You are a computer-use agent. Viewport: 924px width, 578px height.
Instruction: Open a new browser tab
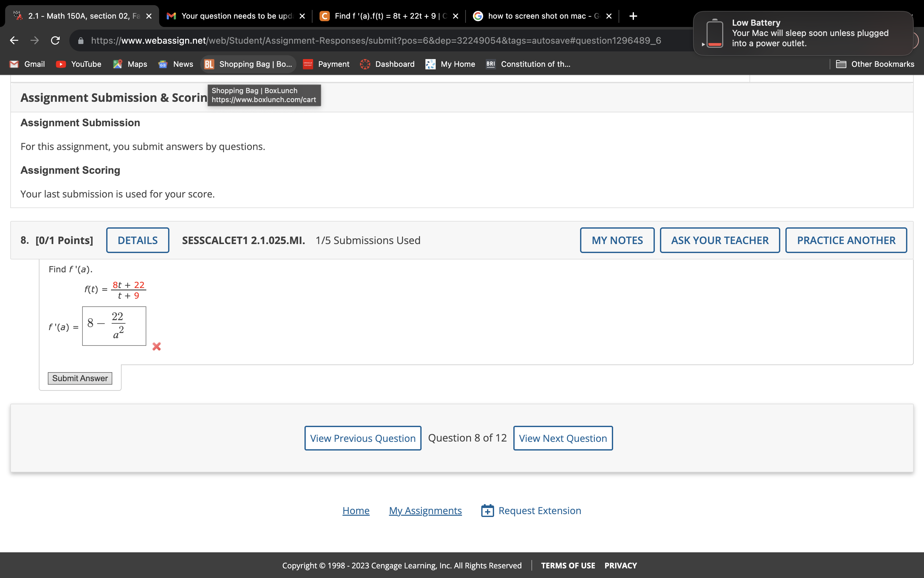633,16
